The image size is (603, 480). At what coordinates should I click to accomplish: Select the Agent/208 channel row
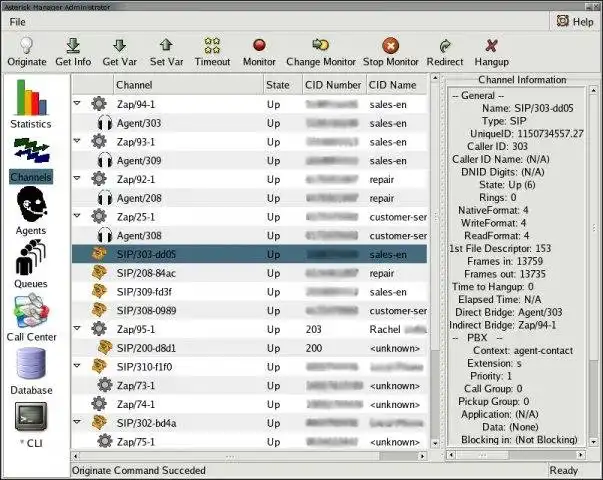pos(249,198)
